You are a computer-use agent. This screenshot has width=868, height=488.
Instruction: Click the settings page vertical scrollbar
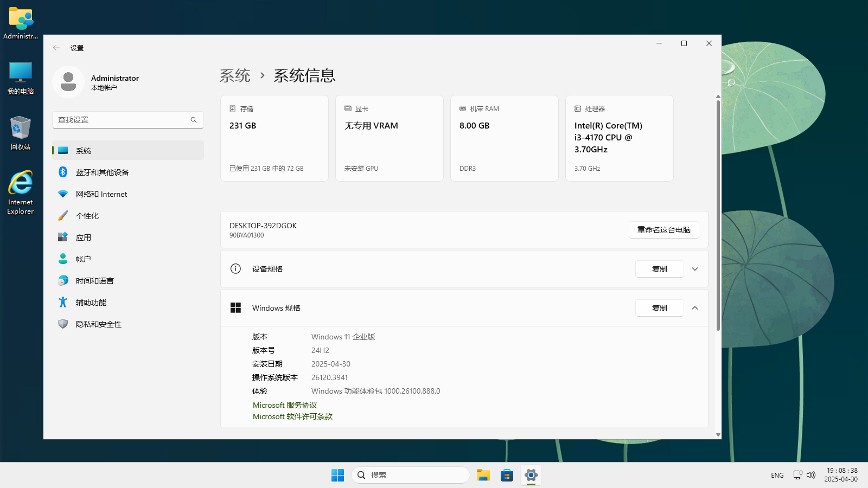[x=718, y=215]
